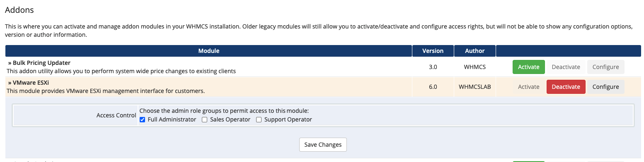This screenshot has width=644, height=162.
Task: Click the Module column header
Action: [x=209, y=51]
